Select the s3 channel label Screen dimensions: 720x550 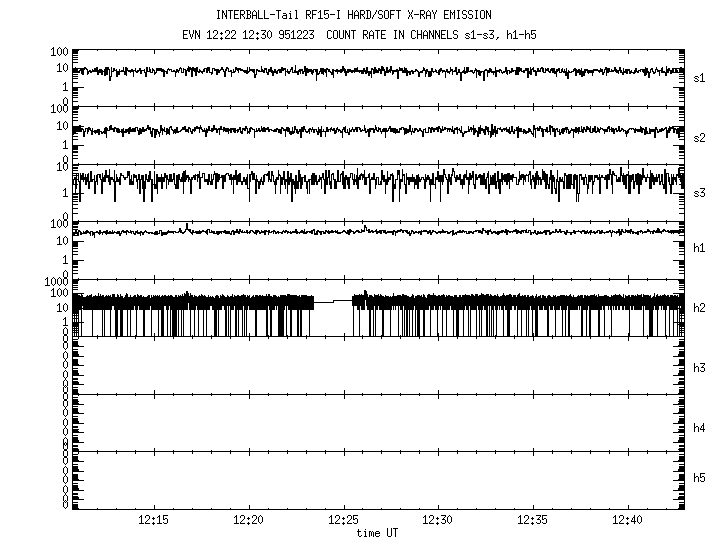coord(699,193)
